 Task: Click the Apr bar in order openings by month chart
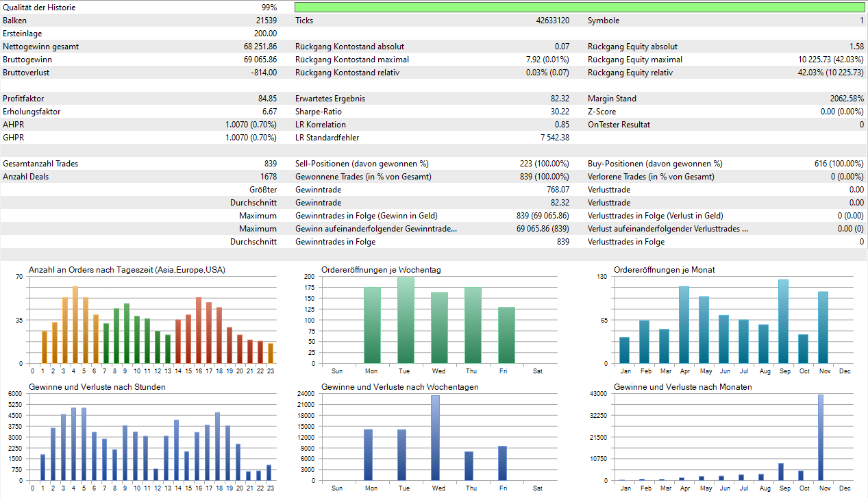click(684, 325)
